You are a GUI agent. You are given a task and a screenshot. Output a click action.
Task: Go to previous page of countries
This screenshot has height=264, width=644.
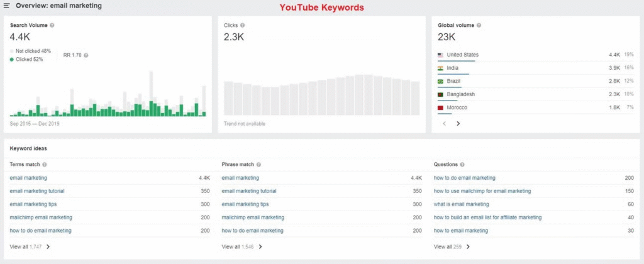445,124
